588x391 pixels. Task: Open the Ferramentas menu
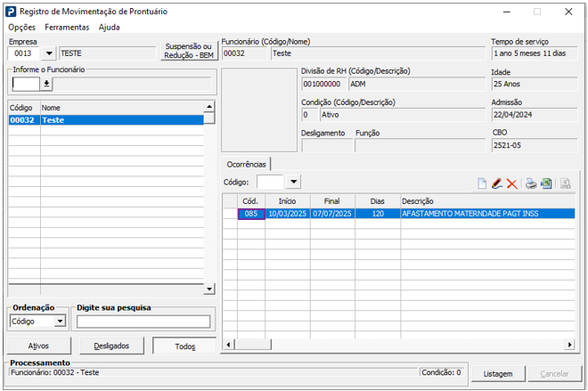tap(68, 28)
